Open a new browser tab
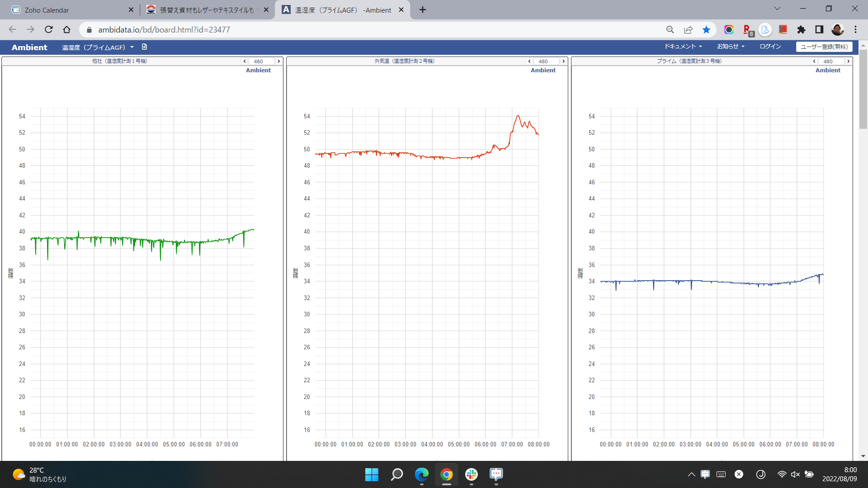 (423, 10)
